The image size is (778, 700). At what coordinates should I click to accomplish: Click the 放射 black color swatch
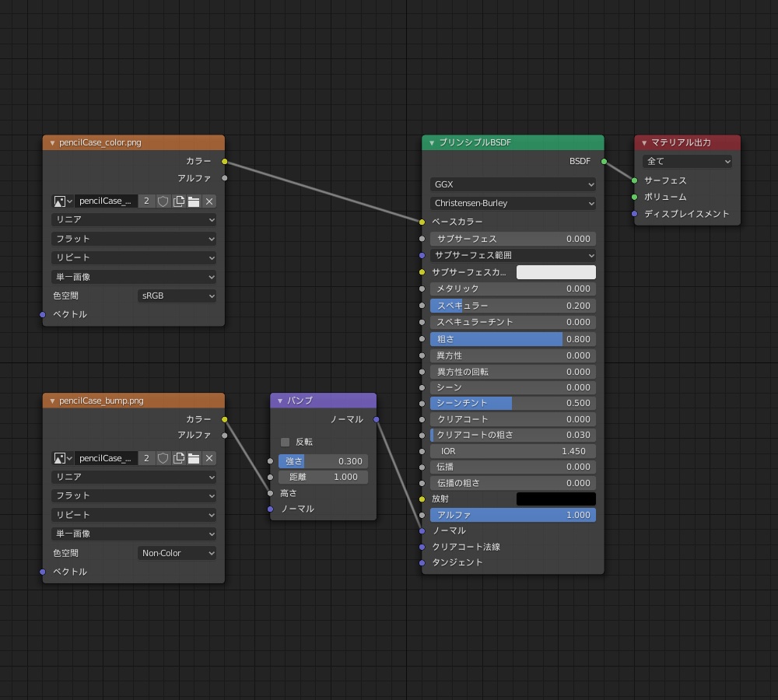(555, 499)
